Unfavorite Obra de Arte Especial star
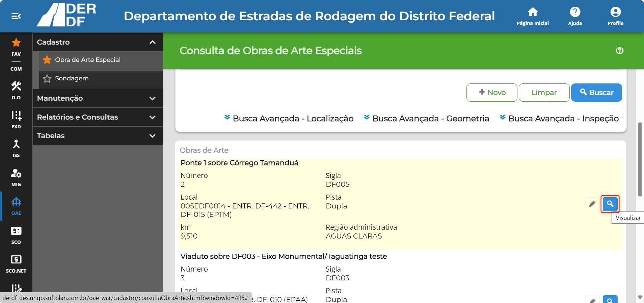Image resolution: width=644 pixels, height=303 pixels. pos(47,60)
